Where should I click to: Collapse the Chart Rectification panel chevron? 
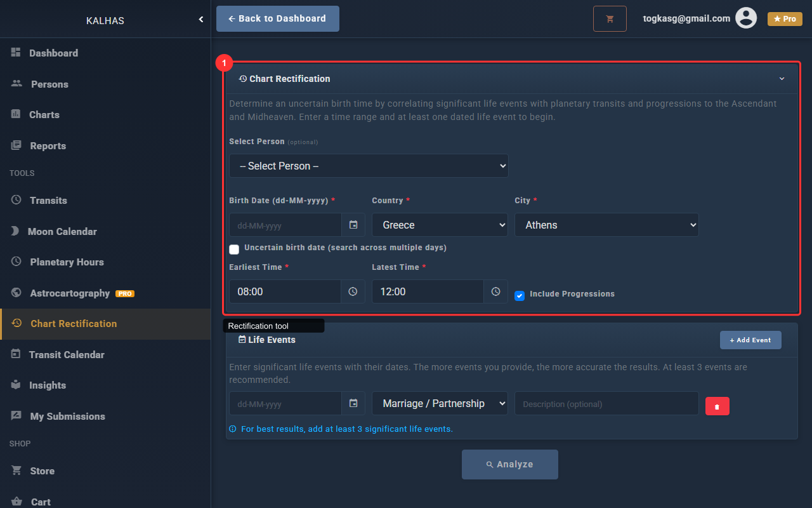tap(782, 79)
